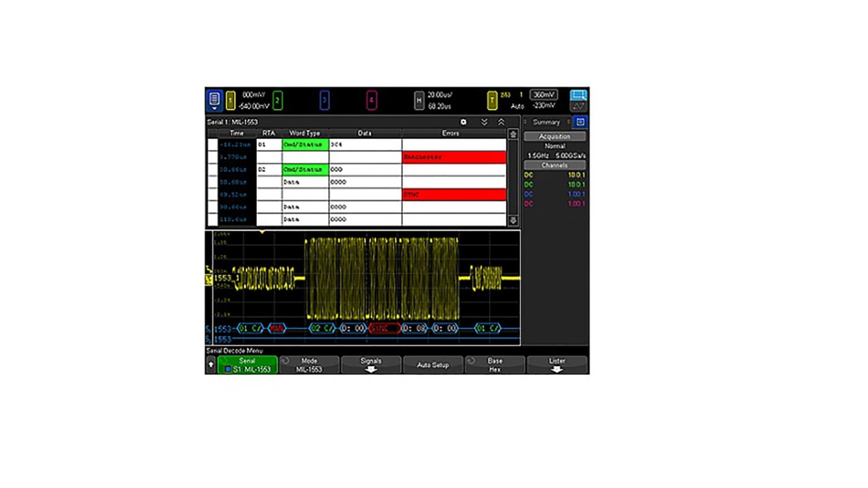Open the Lister softkey submenu
Screen dimensions: 868x488
[x=557, y=365]
